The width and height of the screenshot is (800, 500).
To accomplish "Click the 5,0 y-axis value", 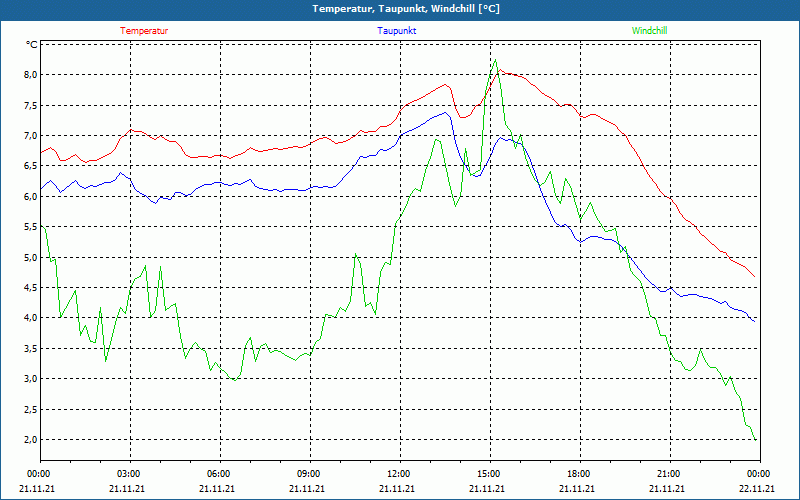I will [x=31, y=258].
